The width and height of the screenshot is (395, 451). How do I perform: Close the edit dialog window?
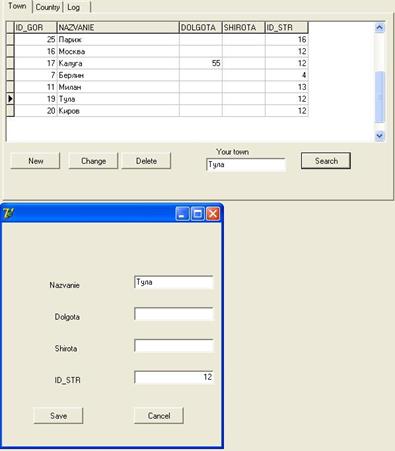tap(213, 214)
